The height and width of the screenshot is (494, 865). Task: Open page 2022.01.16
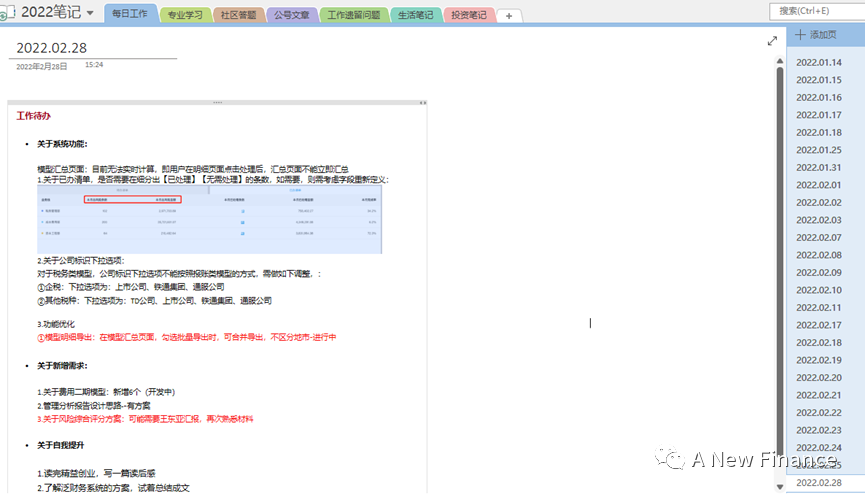pos(819,98)
